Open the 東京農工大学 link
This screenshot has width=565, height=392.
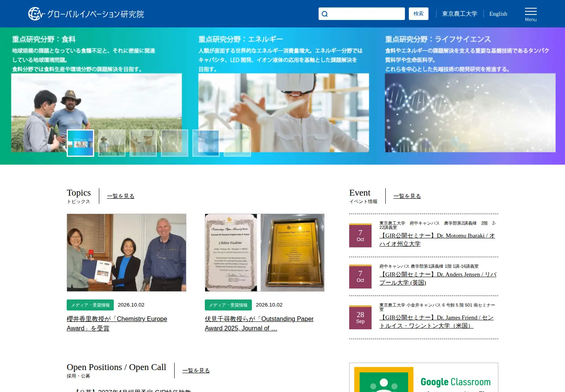click(460, 14)
